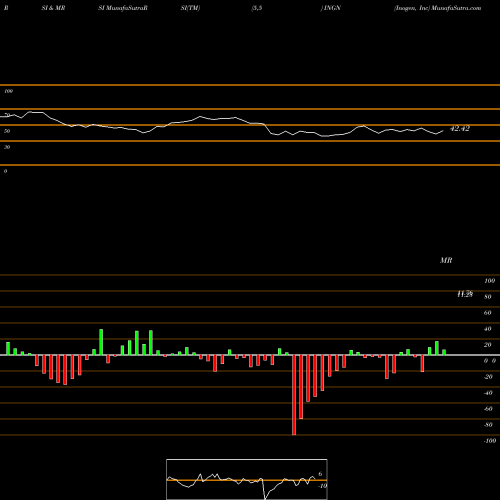The image size is (500, 500).
Task: Click the 11.28 value near MR scale
Action: [x=465, y=294]
